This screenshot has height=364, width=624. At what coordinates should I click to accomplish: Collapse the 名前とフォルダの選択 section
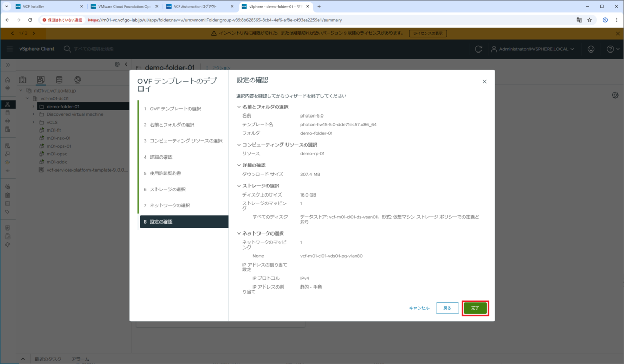click(x=239, y=107)
